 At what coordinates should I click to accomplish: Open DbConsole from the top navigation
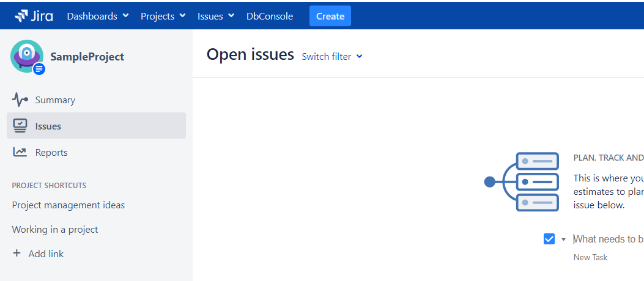click(x=270, y=16)
